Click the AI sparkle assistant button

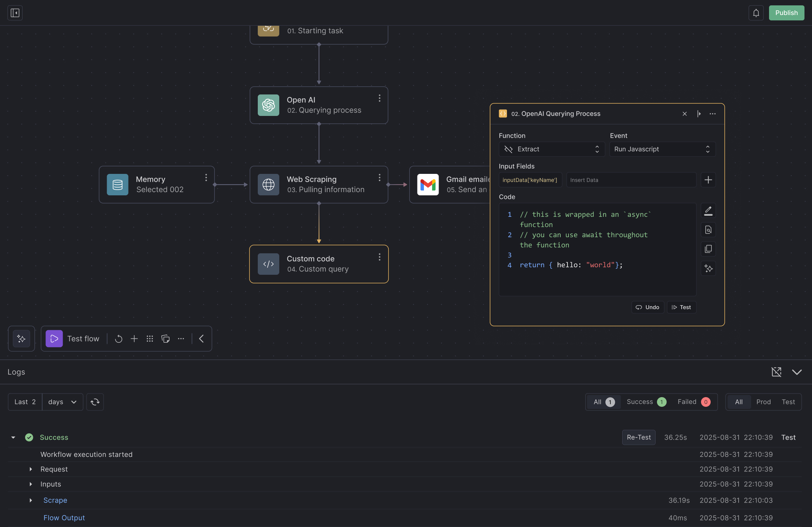[x=21, y=338]
